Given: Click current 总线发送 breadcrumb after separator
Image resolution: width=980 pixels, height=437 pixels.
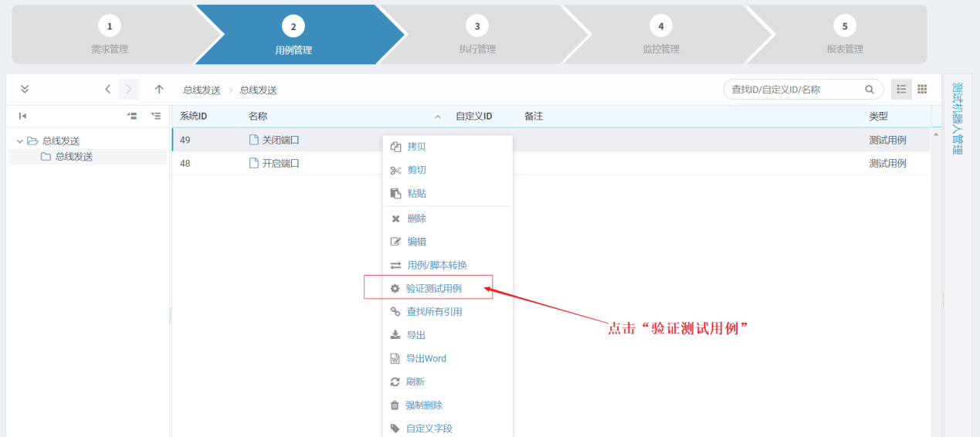Looking at the screenshot, I should (258, 90).
